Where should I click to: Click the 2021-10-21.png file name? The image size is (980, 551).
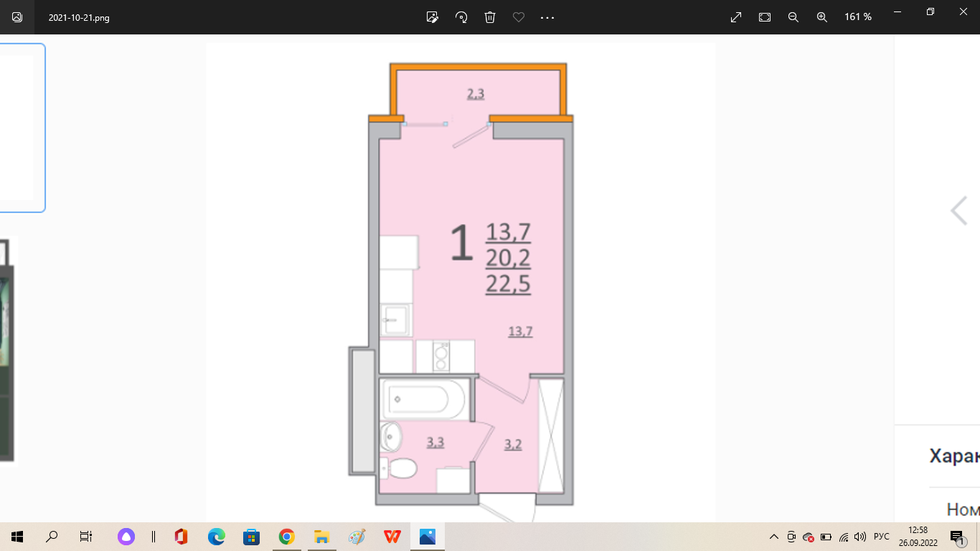79,17
